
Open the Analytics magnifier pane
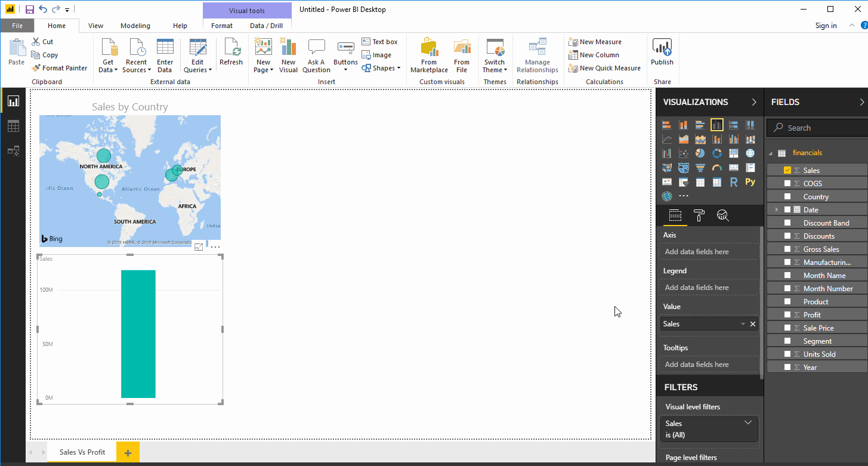722,215
